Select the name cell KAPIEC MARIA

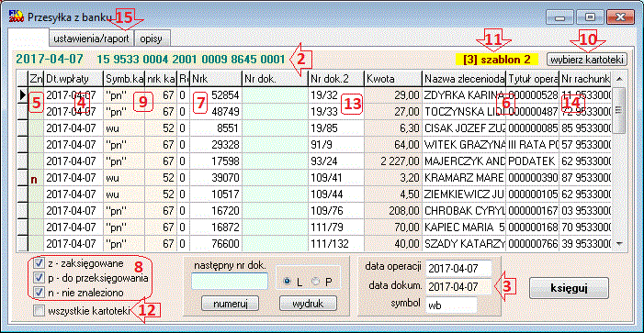coord(464,228)
